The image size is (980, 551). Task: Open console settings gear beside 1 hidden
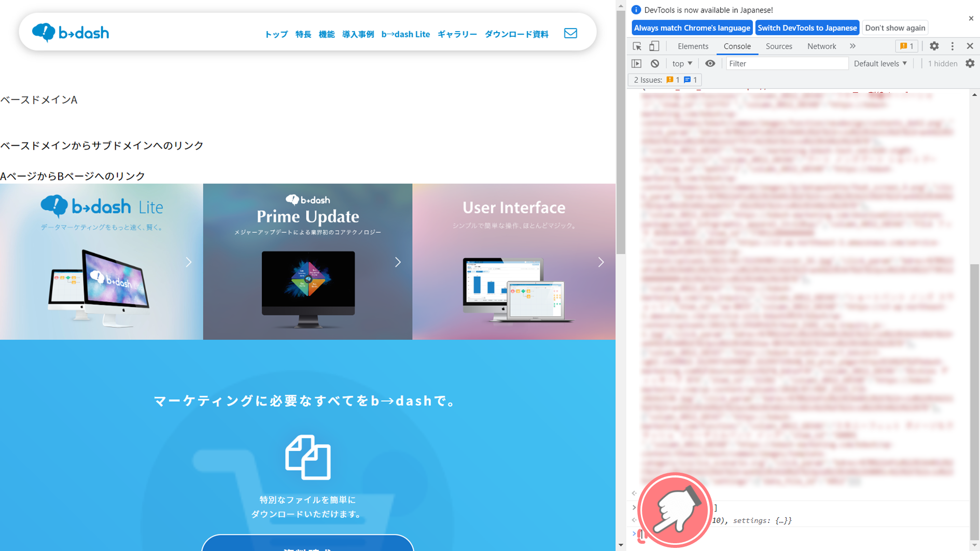pyautogui.click(x=970, y=63)
